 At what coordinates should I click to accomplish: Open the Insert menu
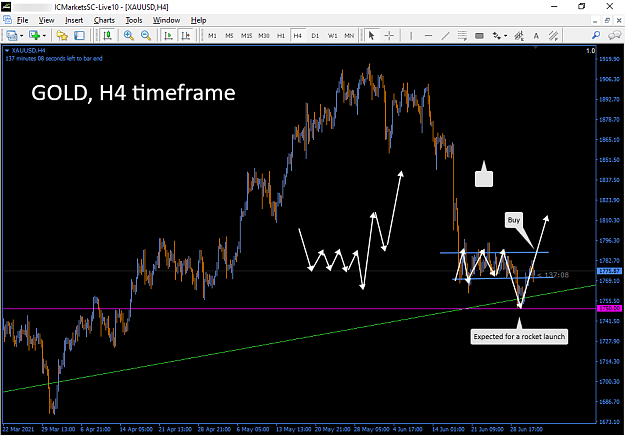[x=74, y=20]
